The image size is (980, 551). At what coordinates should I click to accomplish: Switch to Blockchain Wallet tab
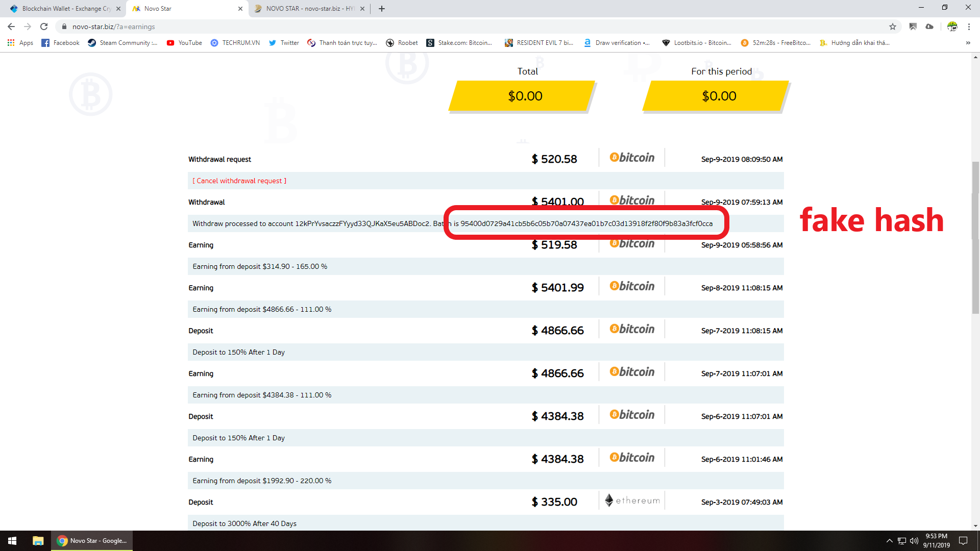pos(61,9)
